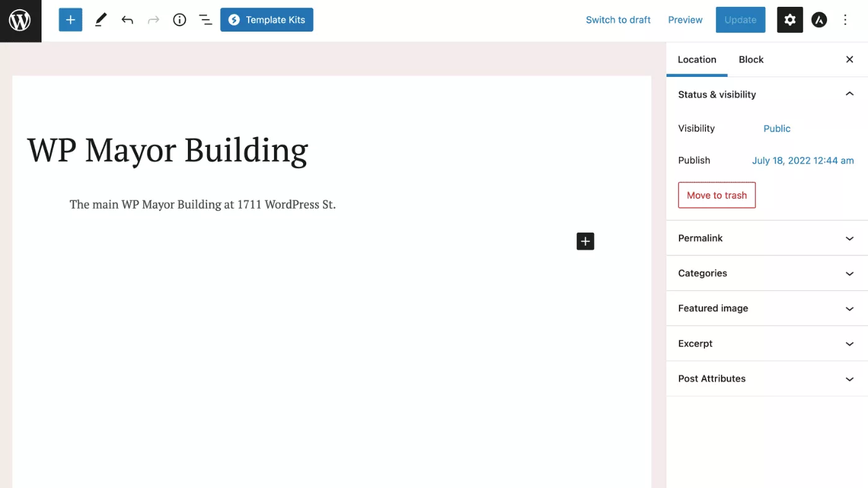
Task: Expand the Featured image panel
Action: (x=767, y=308)
